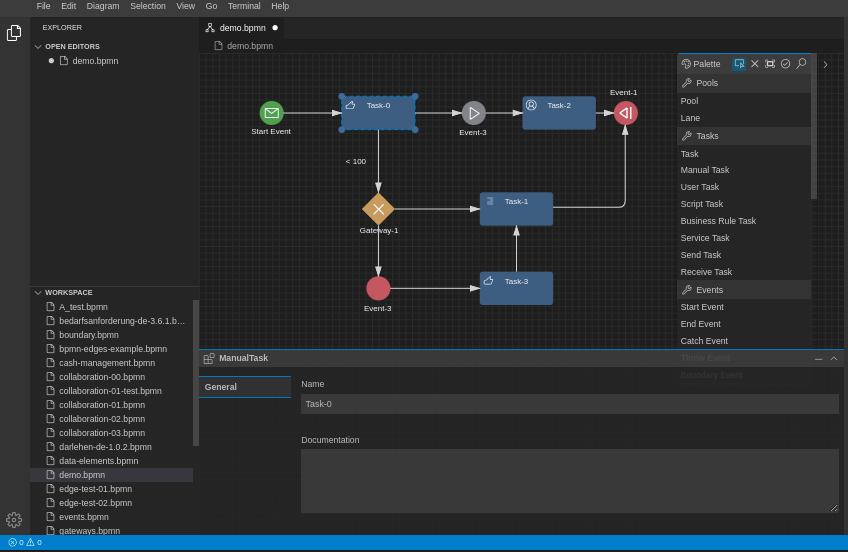848x552 pixels.
Task: Collapse the Pools palette group
Action: coord(744,83)
